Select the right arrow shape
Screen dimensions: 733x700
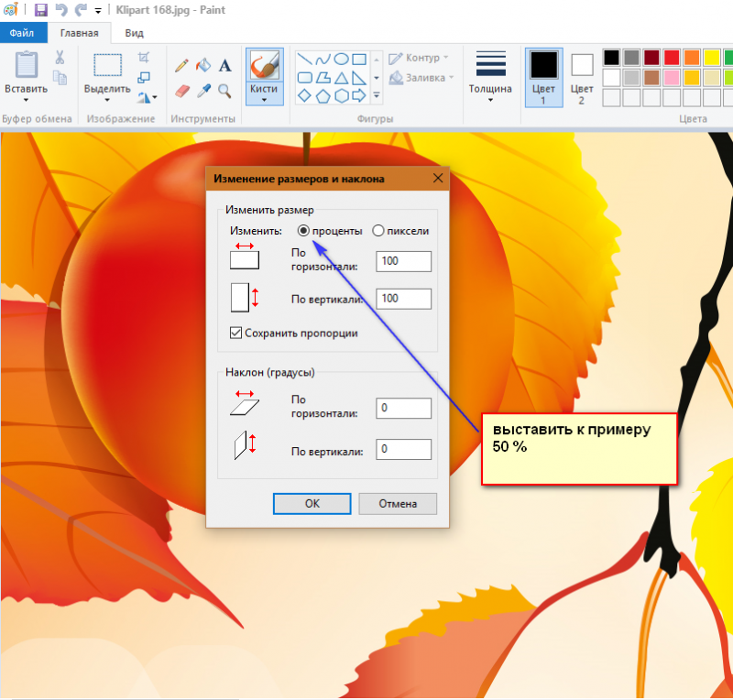(359, 96)
